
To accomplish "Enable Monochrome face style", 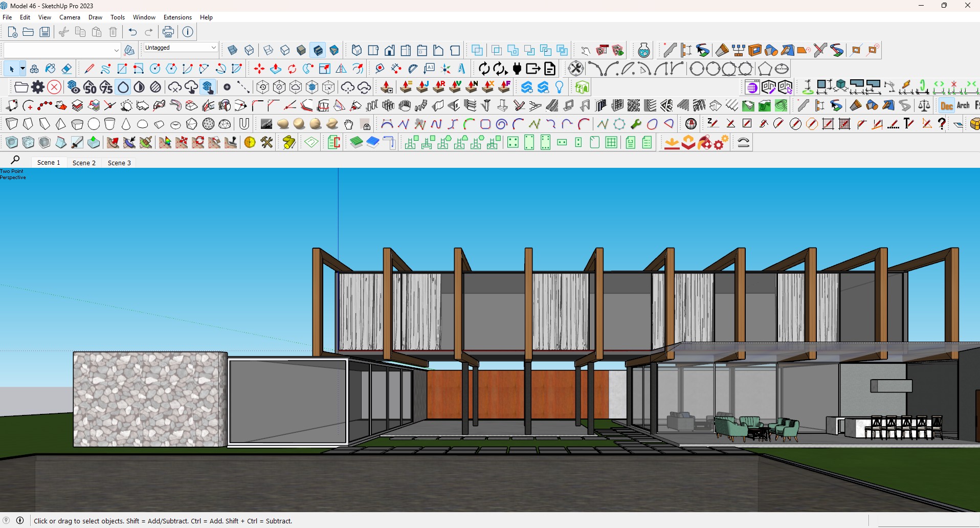I will pyautogui.click(x=334, y=50).
